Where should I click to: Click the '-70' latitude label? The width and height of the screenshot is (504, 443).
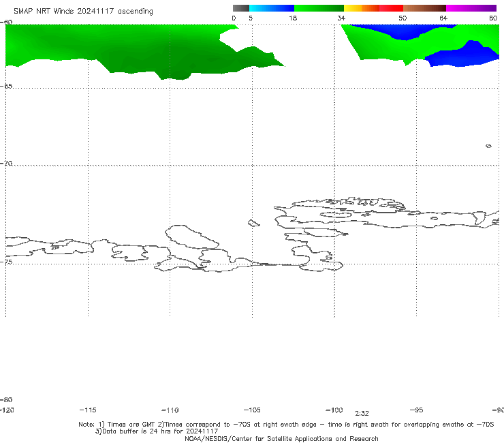pos(6,164)
